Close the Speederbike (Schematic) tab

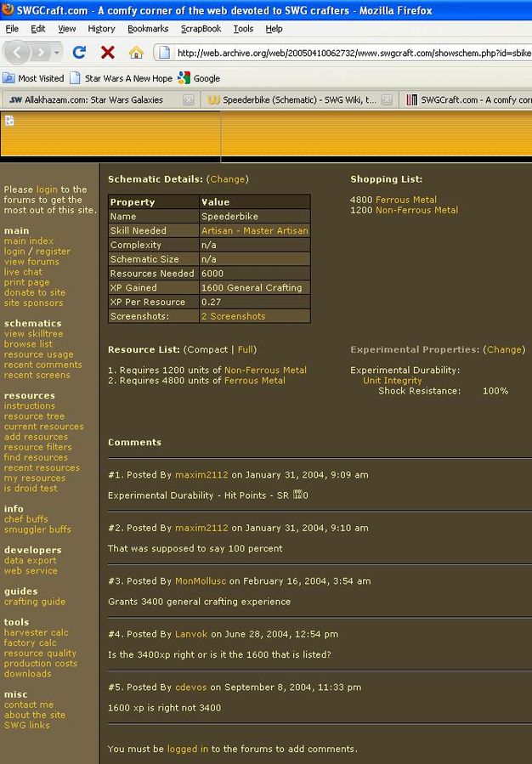387,99
